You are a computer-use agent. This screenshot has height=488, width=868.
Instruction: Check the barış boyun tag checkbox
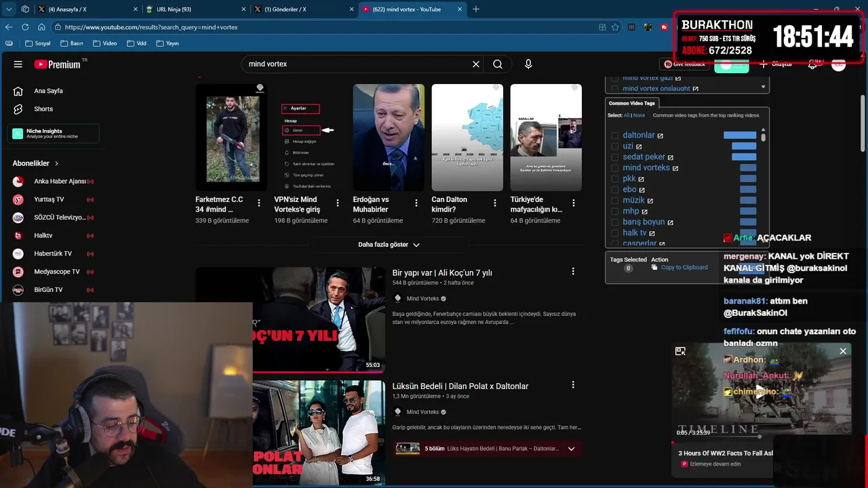tap(615, 222)
